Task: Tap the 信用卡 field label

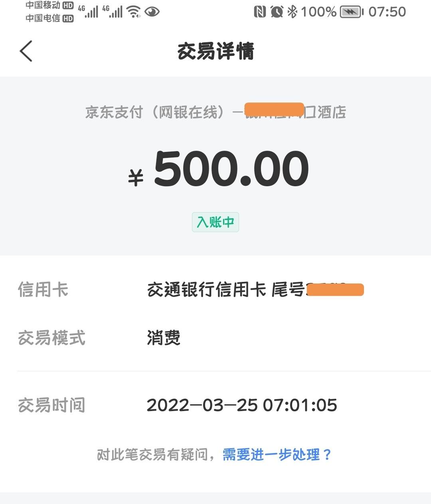Action: 43,290
